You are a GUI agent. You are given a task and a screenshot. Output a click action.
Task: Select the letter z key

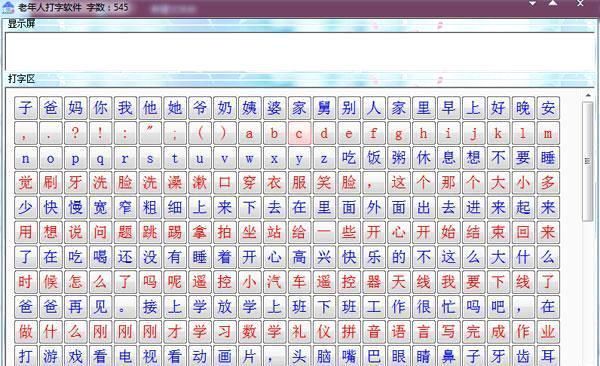[324, 158]
